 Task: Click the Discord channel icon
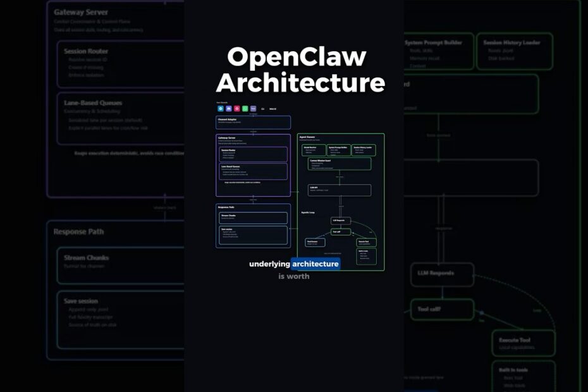pyautogui.click(x=229, y=109)
